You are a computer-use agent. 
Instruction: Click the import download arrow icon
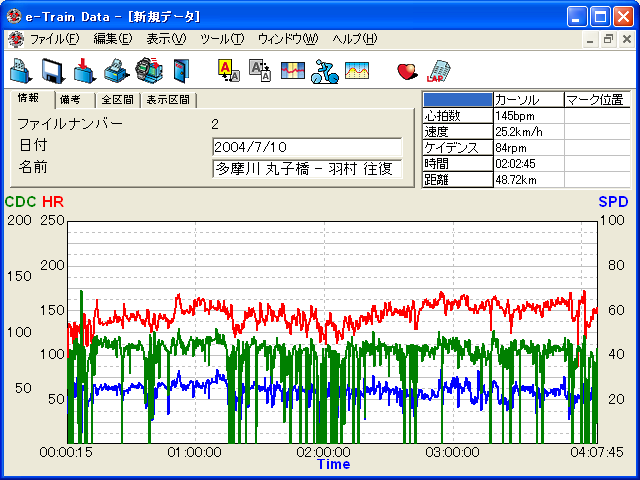[84, 70]
